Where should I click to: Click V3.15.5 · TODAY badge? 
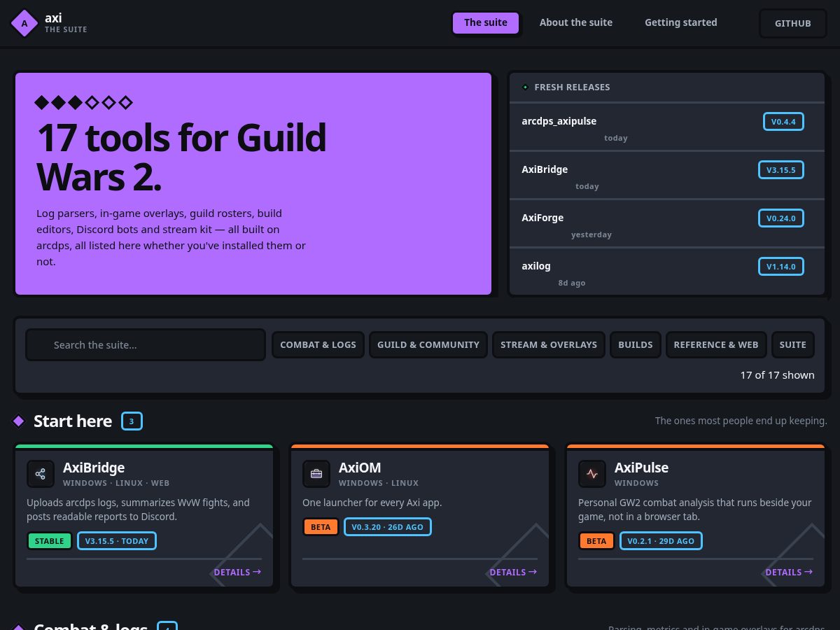click(x=117, y=541)
